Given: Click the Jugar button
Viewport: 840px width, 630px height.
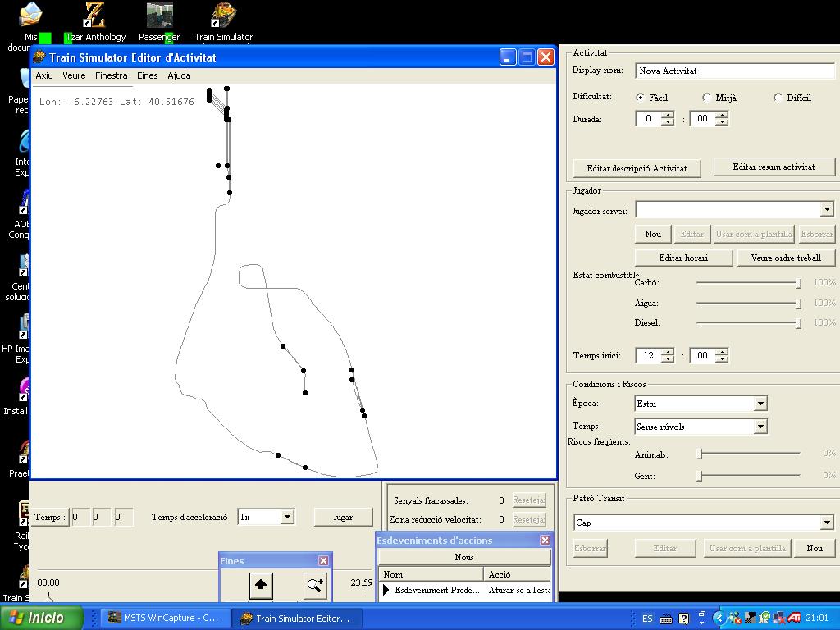Looking at the screenshot, I should (343, 517).
